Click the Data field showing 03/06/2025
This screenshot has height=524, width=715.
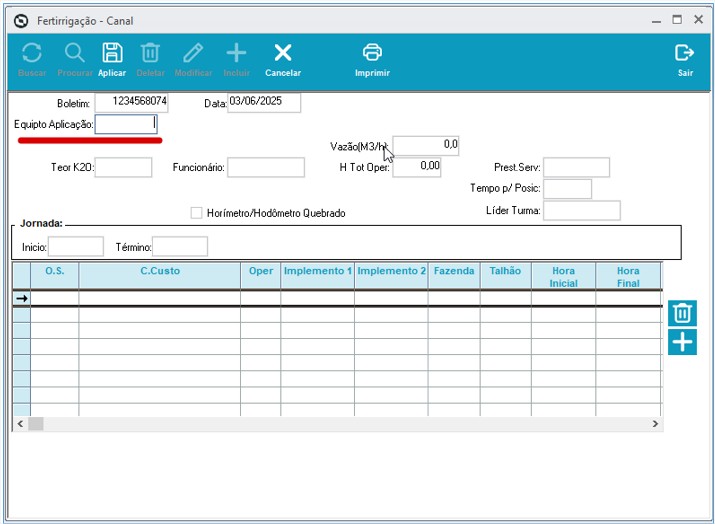[x=264, y=102]
